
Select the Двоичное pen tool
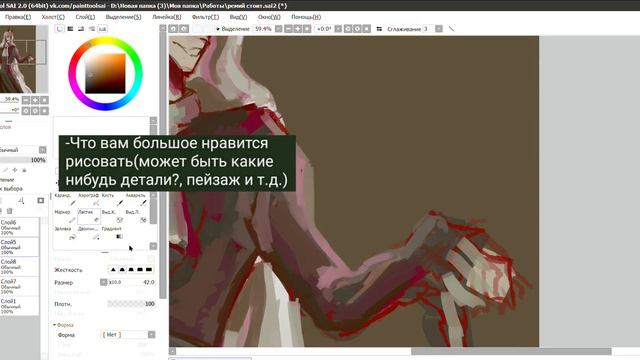click(x=89, y=233)
